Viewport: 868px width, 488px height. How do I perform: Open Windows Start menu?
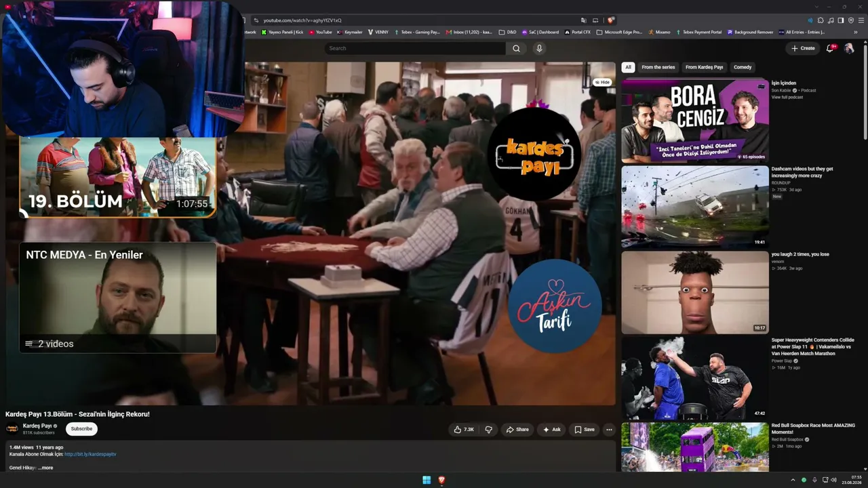[427, 480]
